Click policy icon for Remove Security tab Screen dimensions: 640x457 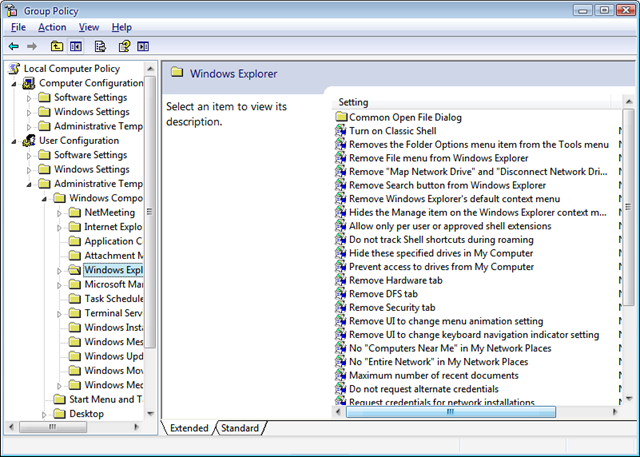tap(340, 307)
